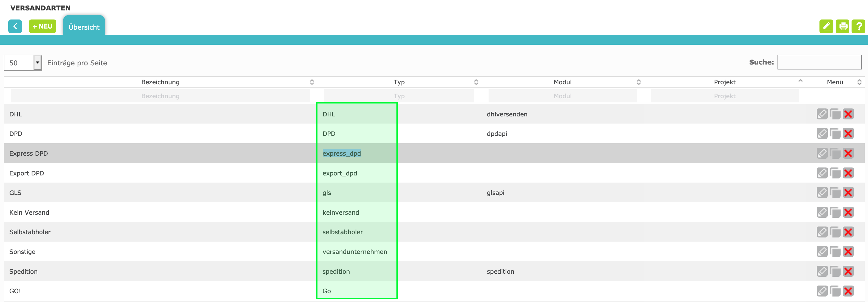Open the help question mark icon
This screenshot has width=868, height=302.
point(858,26)
